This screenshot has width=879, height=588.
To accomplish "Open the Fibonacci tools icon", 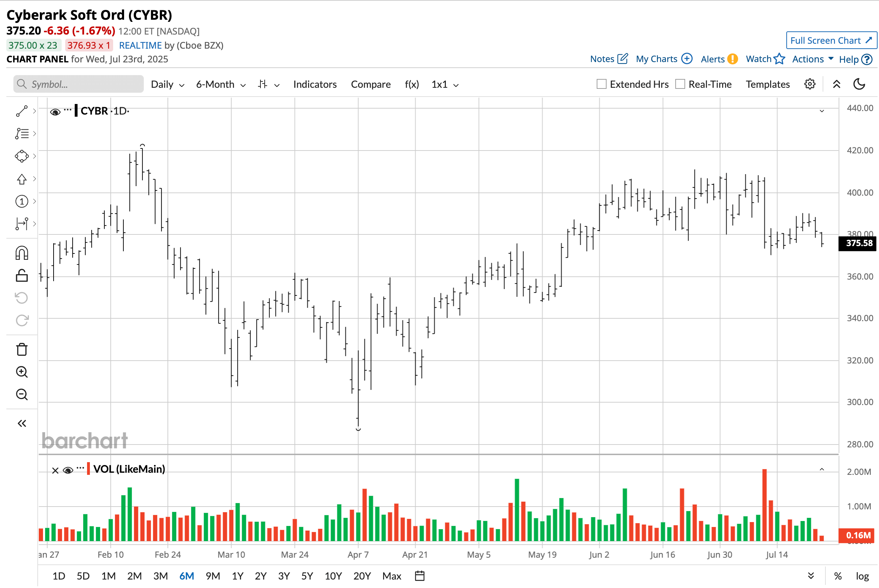I will 22,134.
